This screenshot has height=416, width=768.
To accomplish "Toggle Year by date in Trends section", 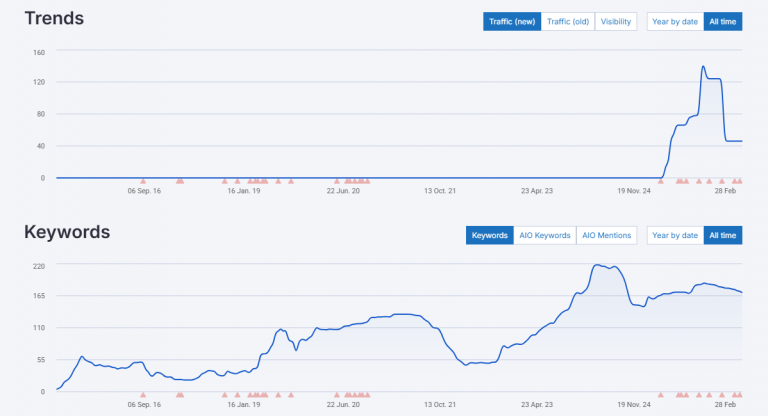I will 675,21.
